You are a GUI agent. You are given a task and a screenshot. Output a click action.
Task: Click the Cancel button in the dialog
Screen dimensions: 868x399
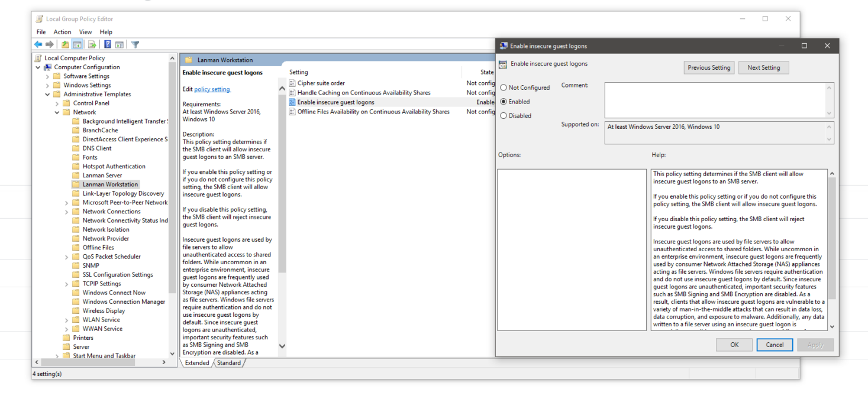point(775,345)
